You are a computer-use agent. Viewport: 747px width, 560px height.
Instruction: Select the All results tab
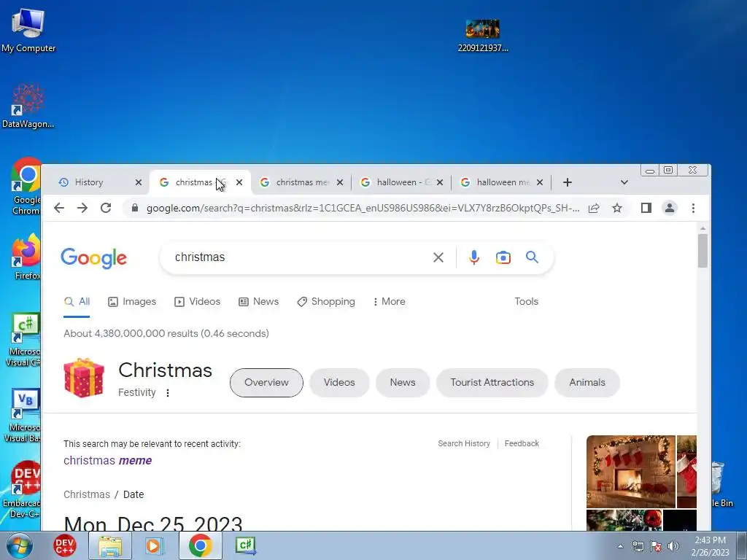click(77, 301)
